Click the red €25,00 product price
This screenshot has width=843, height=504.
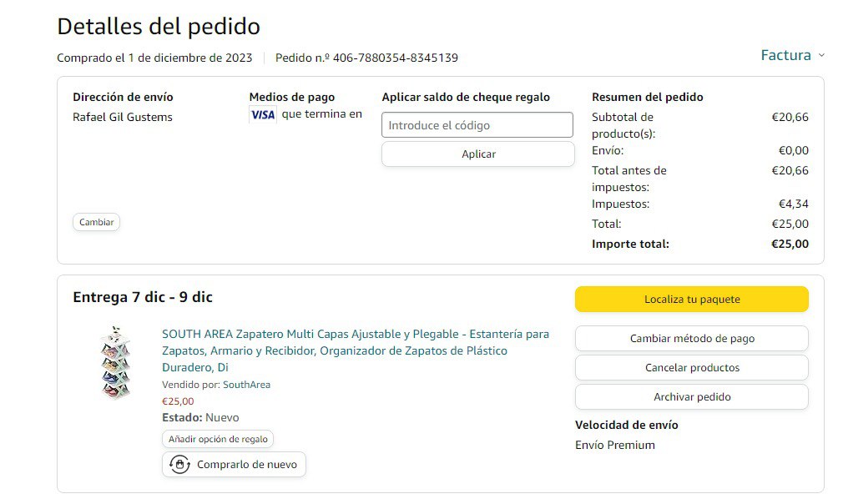[x=178, y=401]
